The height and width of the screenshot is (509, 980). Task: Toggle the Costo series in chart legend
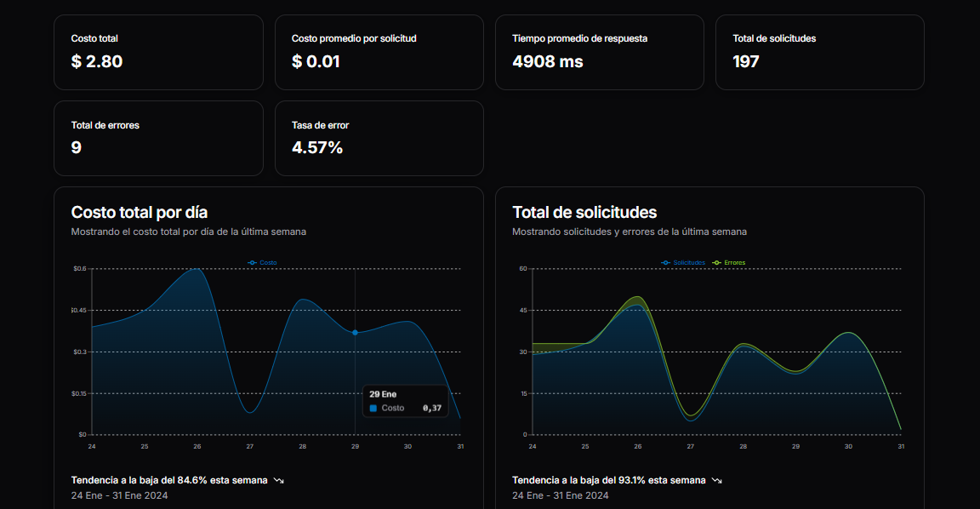pos(263,263)
